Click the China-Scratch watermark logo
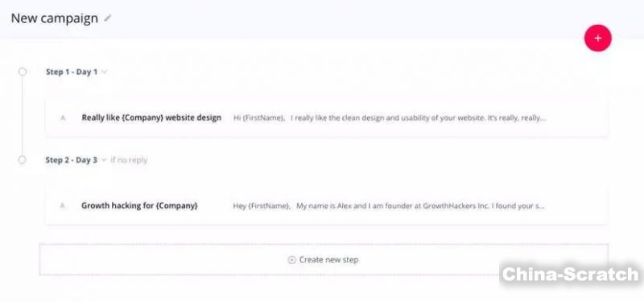The height and width of the screenshot is (302, 644). (571, 274)
